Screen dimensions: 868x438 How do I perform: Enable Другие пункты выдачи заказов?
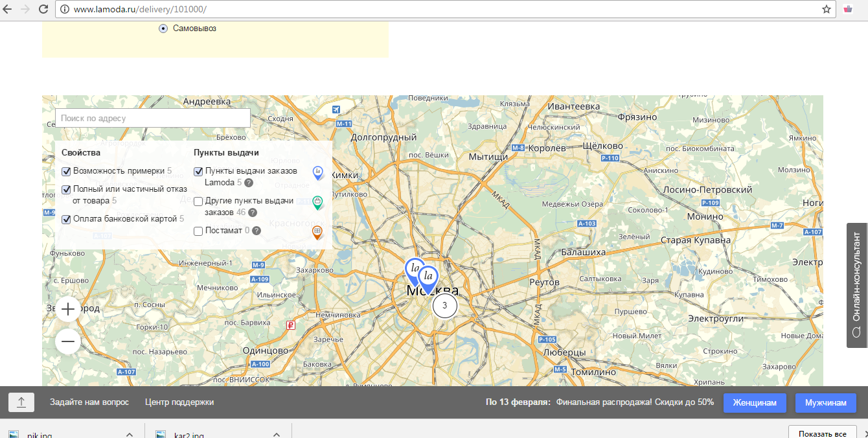coord(198,202)
